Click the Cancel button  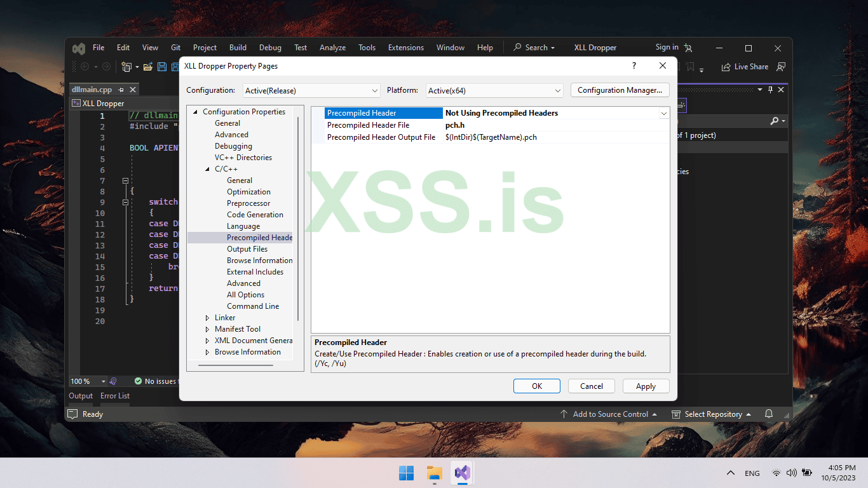point(592,386)
